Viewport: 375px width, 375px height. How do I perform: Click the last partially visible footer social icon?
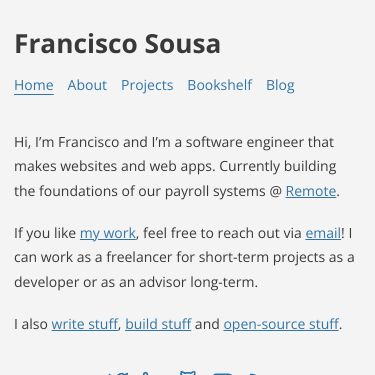(x=254, y=374)
